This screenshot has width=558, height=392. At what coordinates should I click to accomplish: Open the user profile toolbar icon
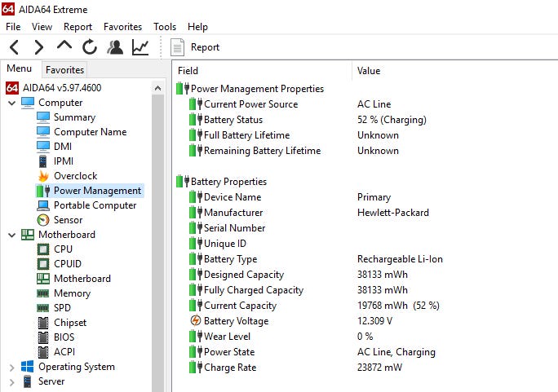(115, 47)
